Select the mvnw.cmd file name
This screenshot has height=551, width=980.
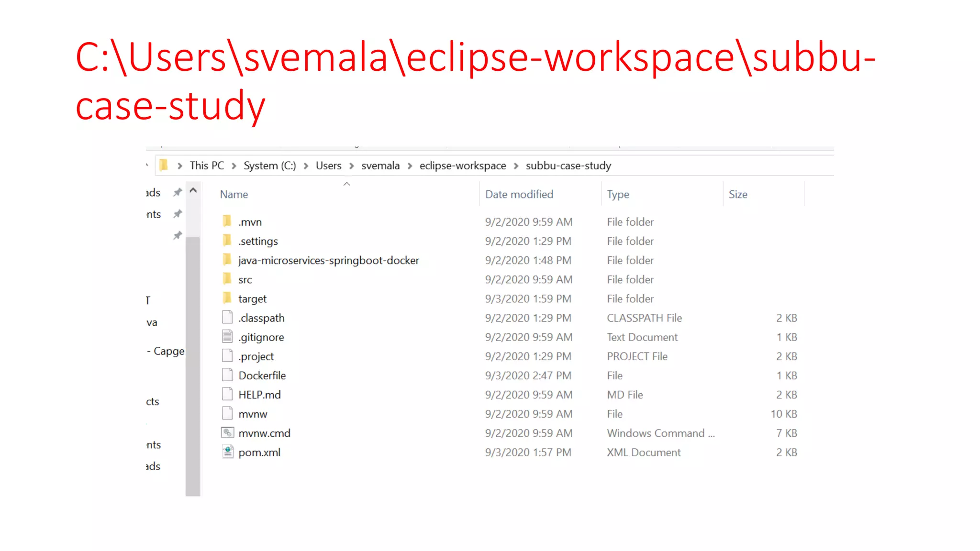pos(264,433)
